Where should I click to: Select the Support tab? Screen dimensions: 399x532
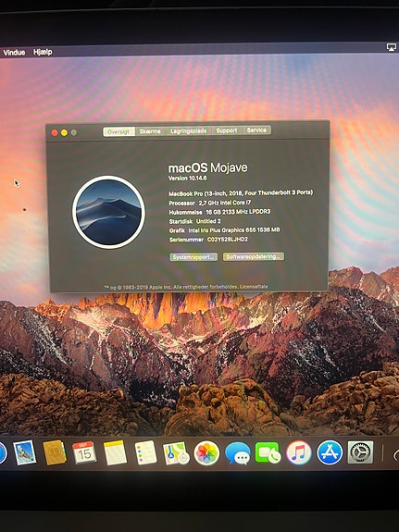click(x=227, y=130)
